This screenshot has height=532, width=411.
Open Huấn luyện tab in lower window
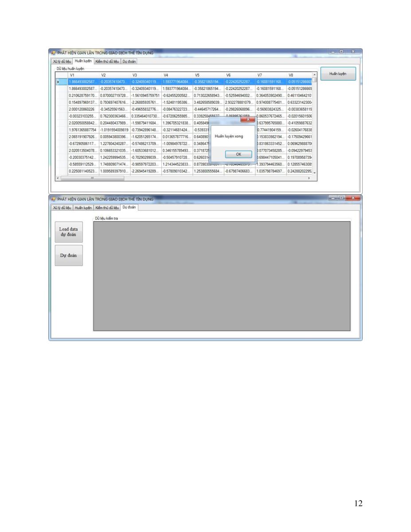83,207
